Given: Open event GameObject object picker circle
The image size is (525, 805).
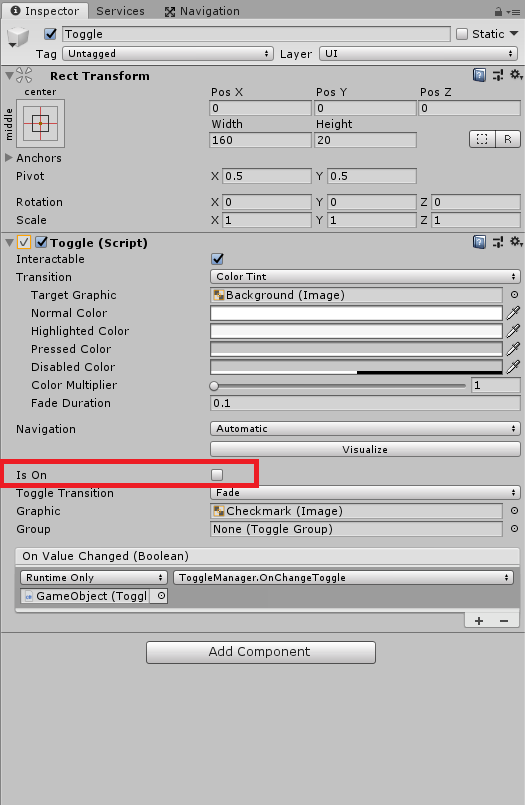Looking at the screenshot, I should pos(161,596).
